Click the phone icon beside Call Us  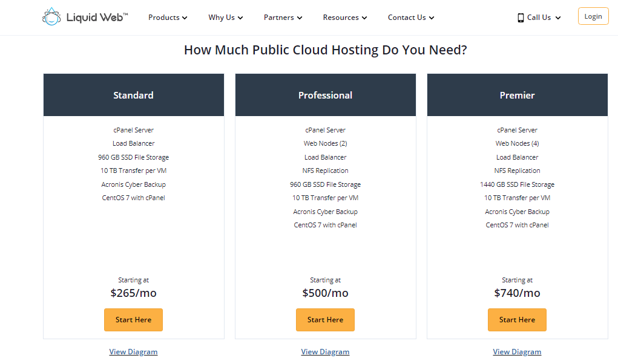(521, 18)
